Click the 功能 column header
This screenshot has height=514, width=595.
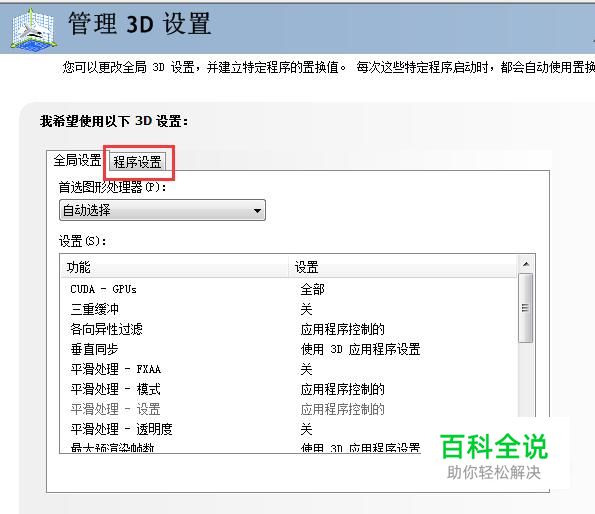coord(175,267)
